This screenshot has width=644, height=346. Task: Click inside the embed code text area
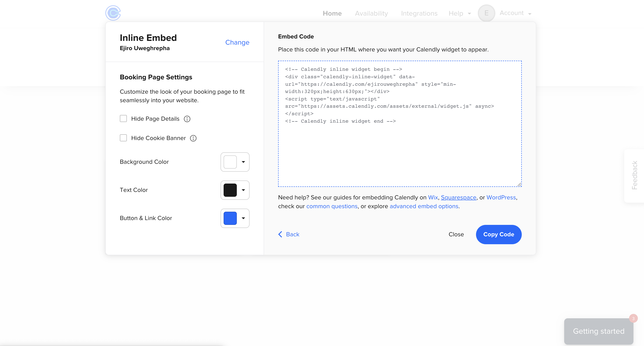400,124
